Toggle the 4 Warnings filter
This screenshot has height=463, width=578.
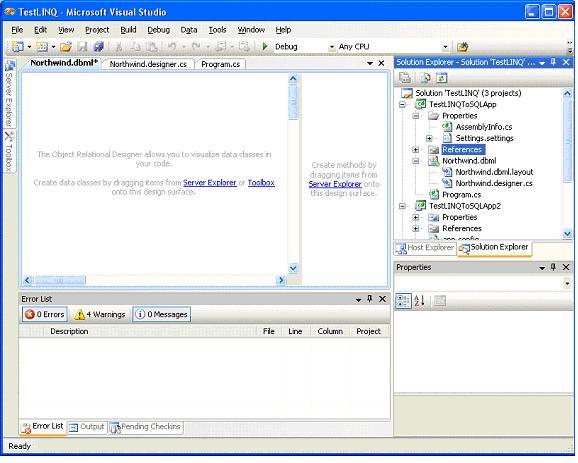click(x=100, y=314)
